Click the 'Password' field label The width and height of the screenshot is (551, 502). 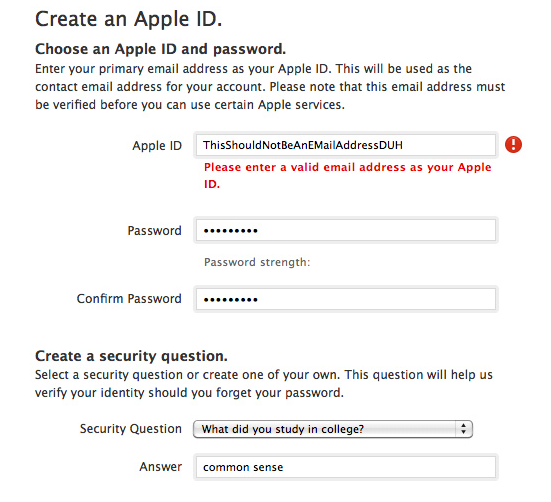point(154,231)
